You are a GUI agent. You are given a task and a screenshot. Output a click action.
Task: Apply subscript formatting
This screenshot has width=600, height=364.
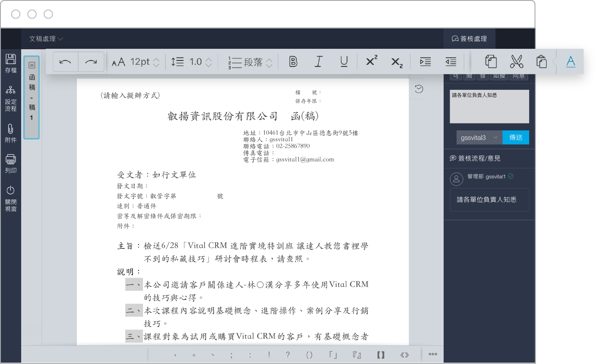click(397, 62)
